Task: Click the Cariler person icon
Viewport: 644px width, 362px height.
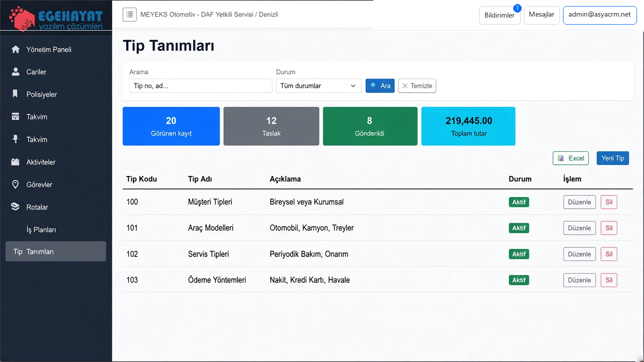Action: point(16,72)
